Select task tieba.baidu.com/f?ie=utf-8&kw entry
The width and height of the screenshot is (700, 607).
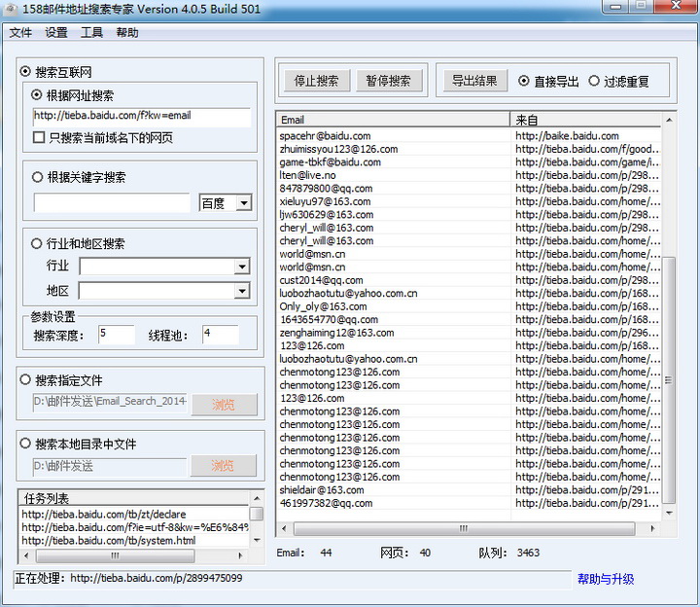click(x=135, y=527)
